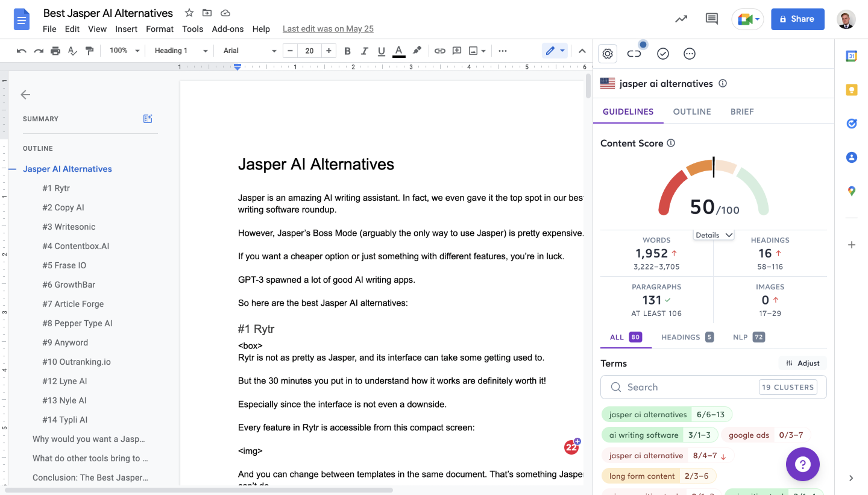Expand the Content Score Details
Viewport: 868px width, 495px height.
coord(714,235)
